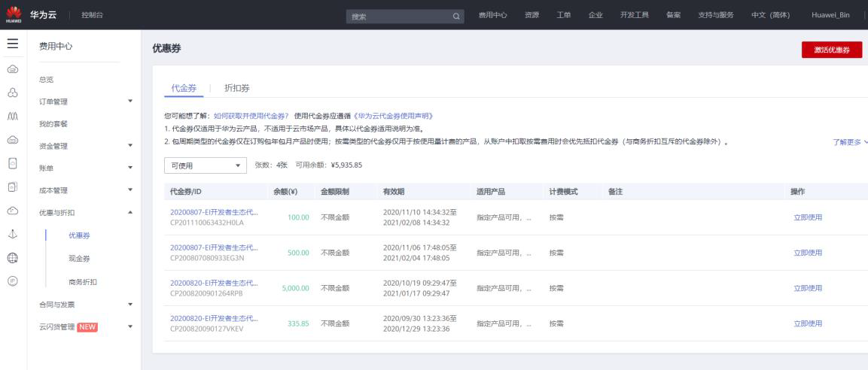868x370 pixels.
Task: Open the IP circle sidebar icon
Action: pyautogui.click(x=13, y=281)
